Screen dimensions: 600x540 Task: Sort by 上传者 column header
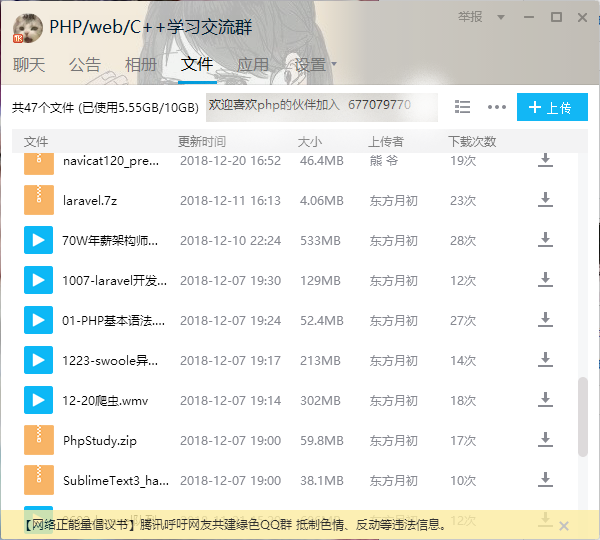click(385, 142)
